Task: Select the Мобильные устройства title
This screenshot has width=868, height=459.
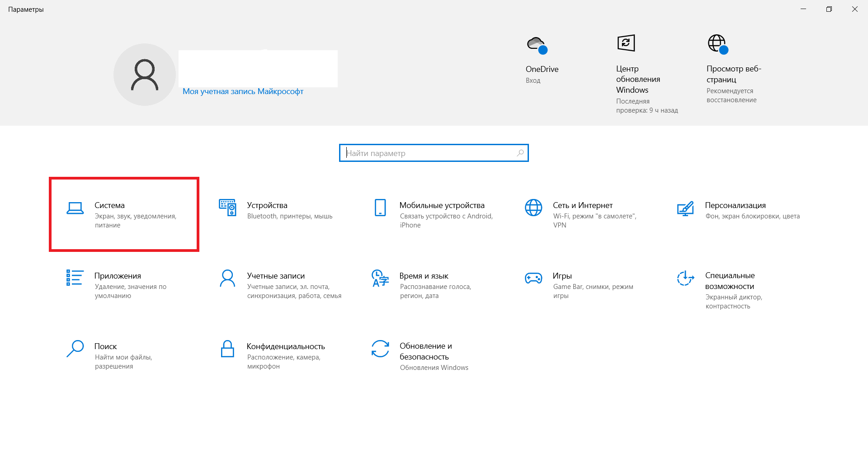Action: coord(442,205)
